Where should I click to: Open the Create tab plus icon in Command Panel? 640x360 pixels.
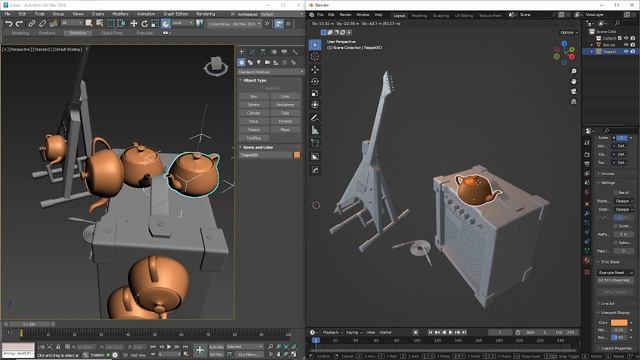click(x=242, y=52)
